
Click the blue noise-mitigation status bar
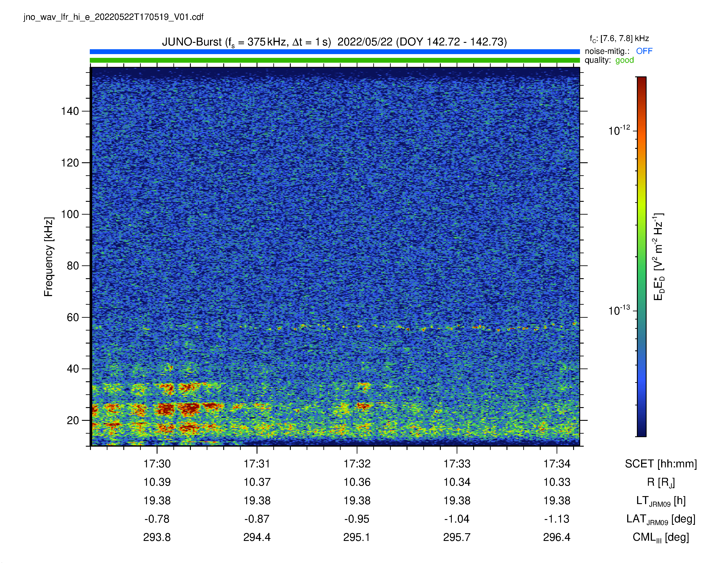[x=335, y=52]
